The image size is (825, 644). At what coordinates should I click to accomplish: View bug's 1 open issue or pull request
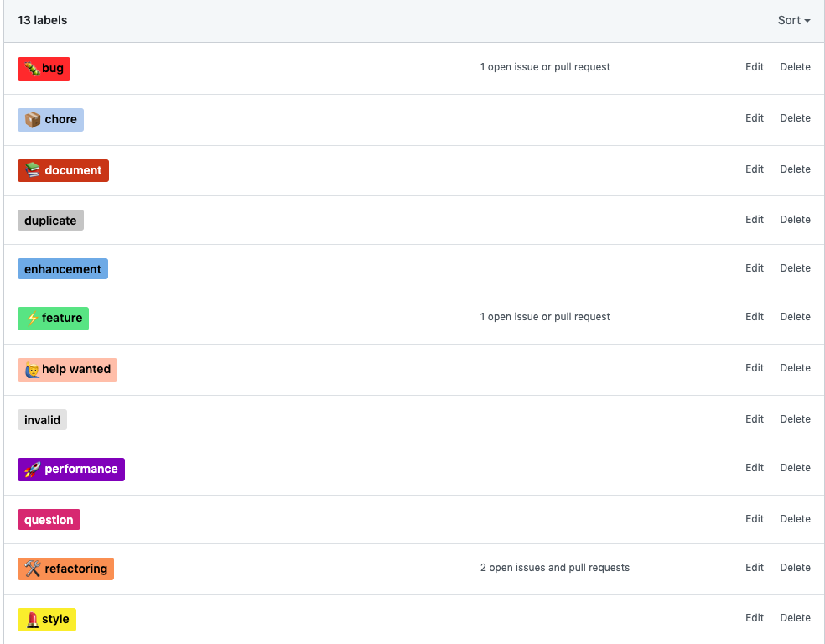545,67
